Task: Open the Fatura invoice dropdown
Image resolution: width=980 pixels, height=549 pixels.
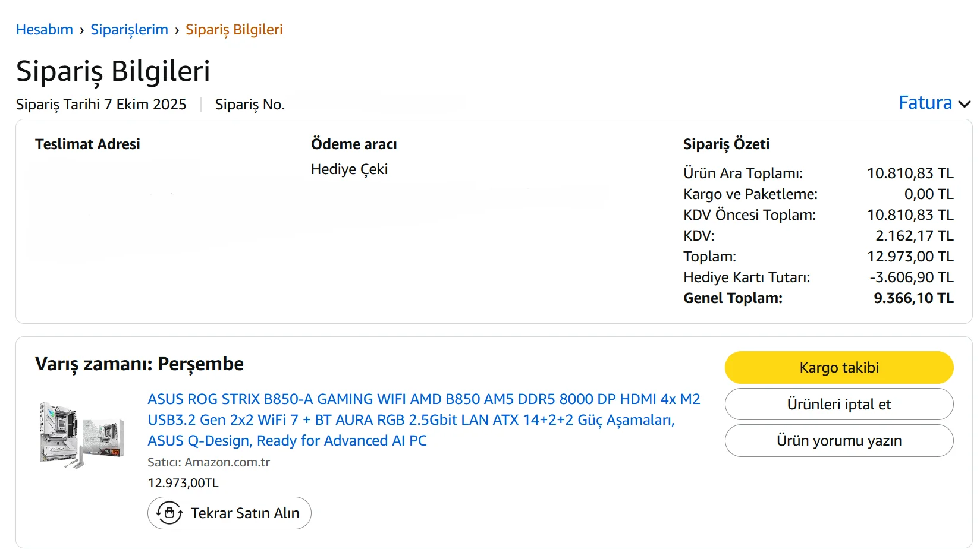Action: tap(925, 103)
